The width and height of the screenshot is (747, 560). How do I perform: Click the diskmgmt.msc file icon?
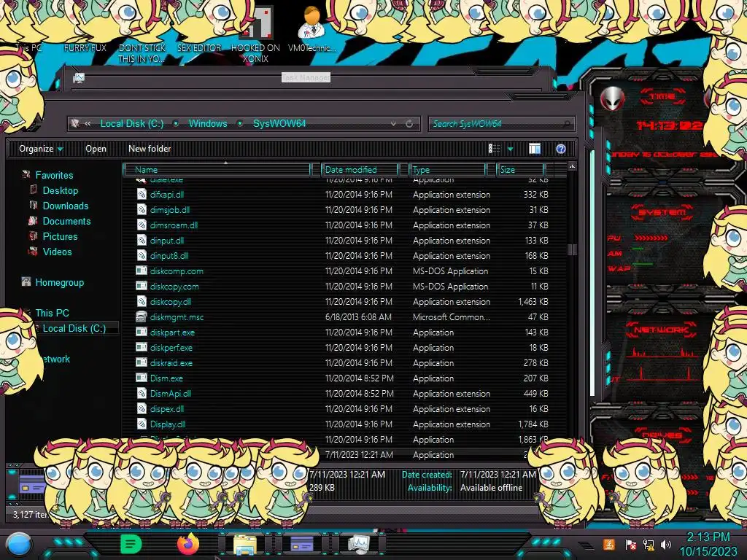(x=142, y=316)
